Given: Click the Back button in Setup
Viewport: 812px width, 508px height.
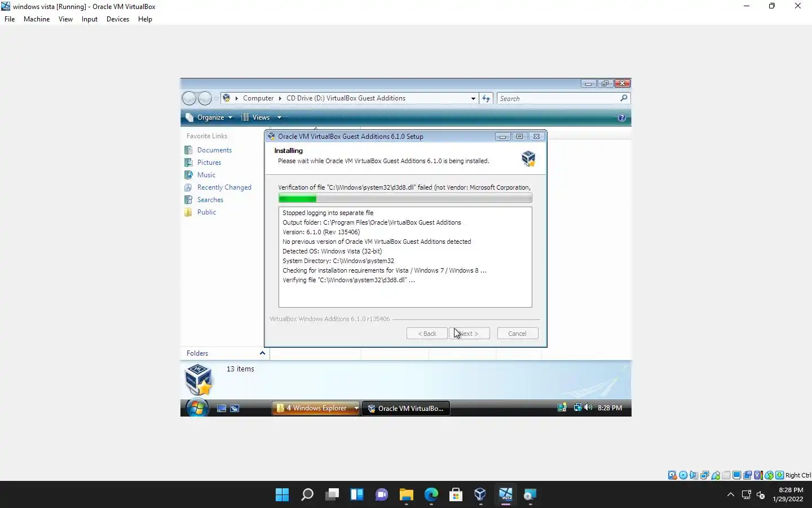Looking at the screenshot, I should click(427, 334).
